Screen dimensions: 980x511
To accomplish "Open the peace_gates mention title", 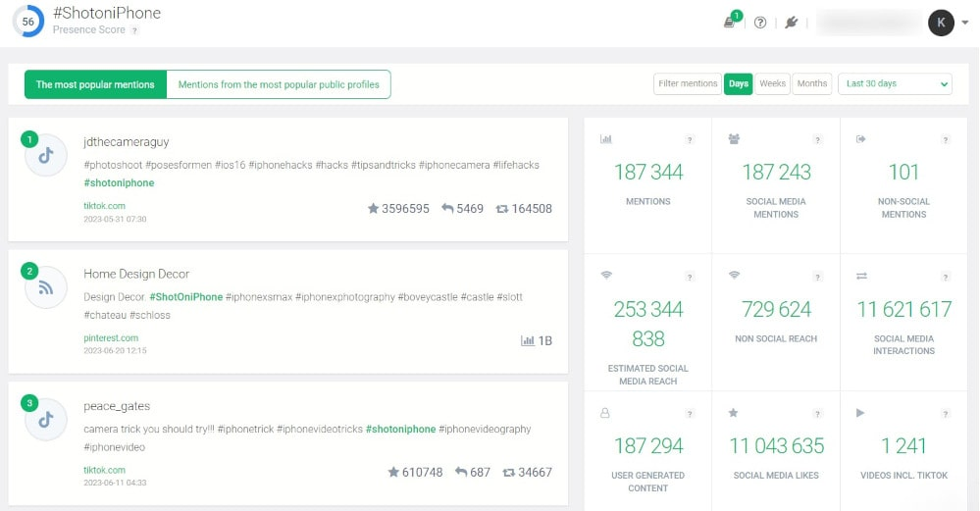I will [117, 406].
